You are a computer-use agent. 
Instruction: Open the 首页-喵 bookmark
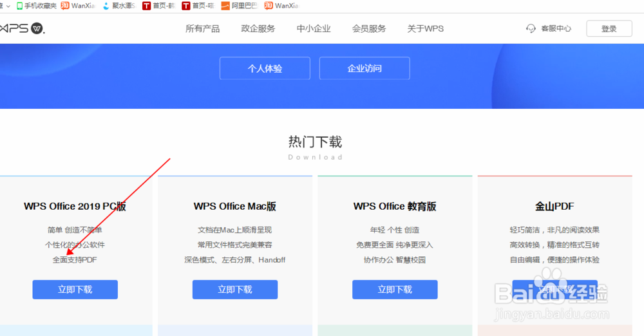[198, 6]
